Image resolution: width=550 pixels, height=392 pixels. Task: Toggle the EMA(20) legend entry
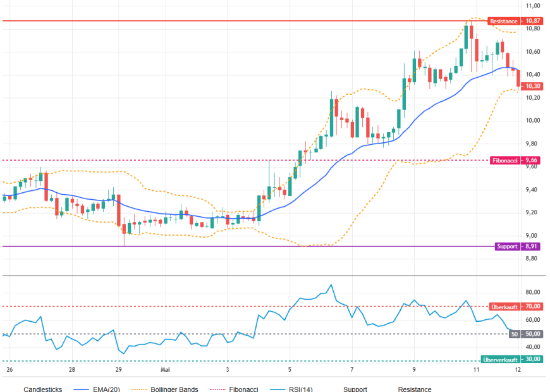[x=97, y=389]
